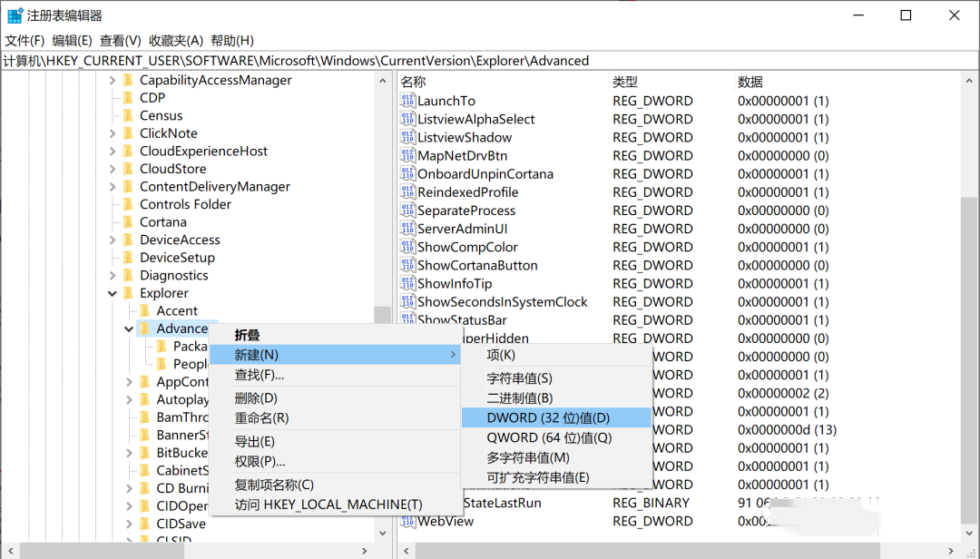
Task: Sort values by the 名称 column header
Action: [x=503, y=82]
